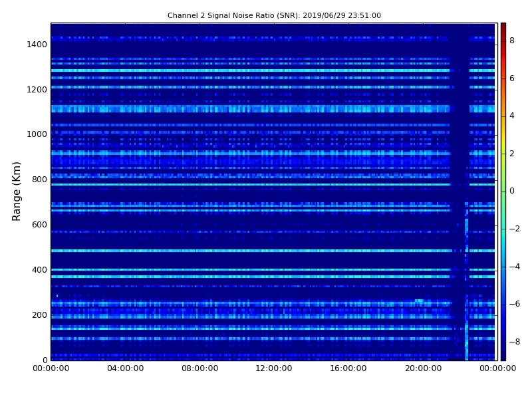Click the 1200 range tick label
Screen dimensions: 532x399
37,90
